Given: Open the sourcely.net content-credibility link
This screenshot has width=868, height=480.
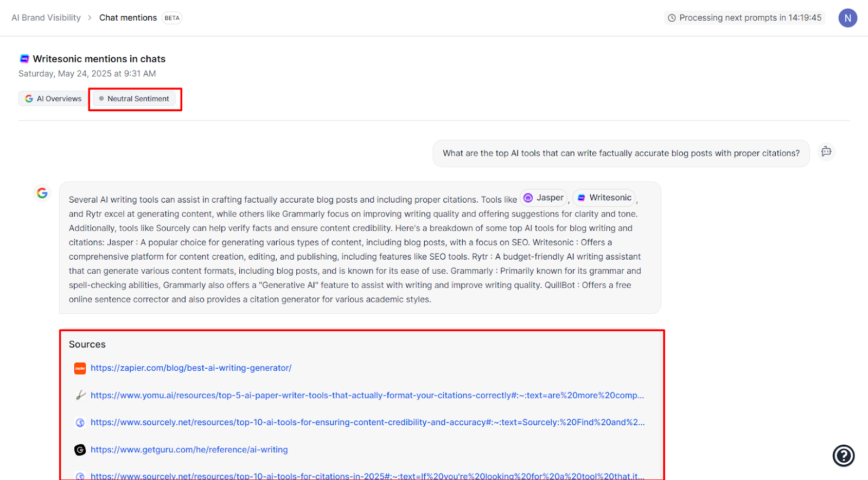Looking at the screenshot, I should [x=368, y=422].
